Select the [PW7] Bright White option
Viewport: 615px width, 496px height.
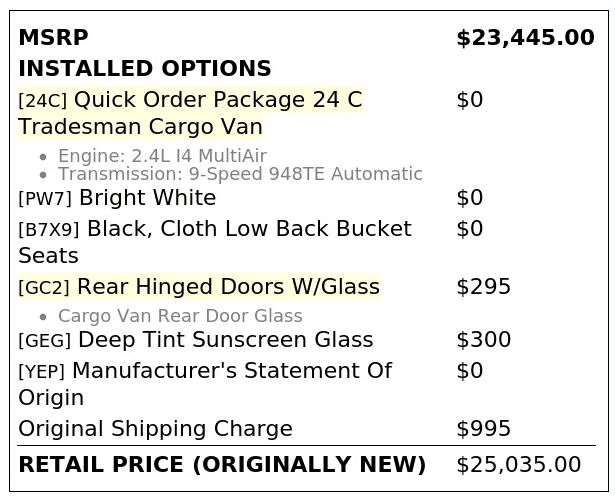point(117,198)
